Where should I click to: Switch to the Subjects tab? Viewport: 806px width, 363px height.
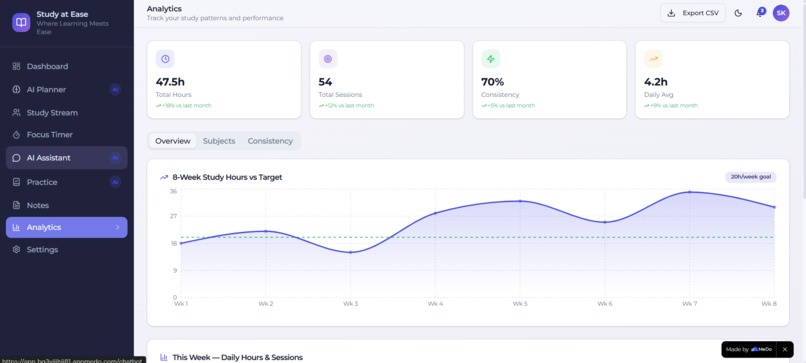click(x=219, y=141)
